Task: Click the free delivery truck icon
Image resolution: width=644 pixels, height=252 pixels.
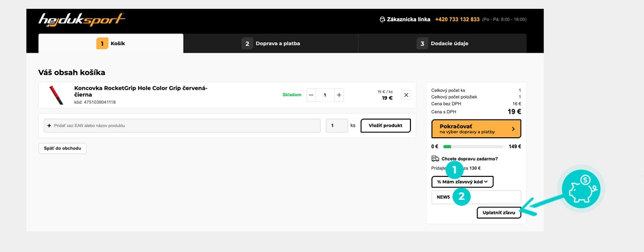Action: (435, 159)
